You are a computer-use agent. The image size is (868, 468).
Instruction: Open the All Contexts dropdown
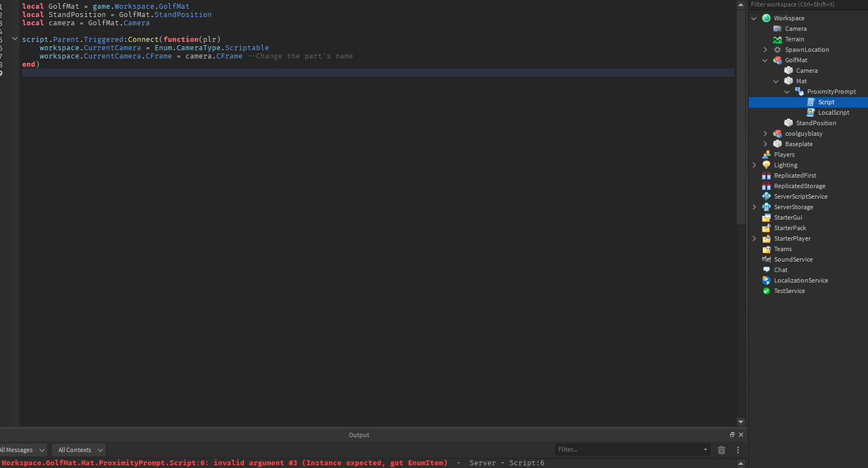coord(79,450)
